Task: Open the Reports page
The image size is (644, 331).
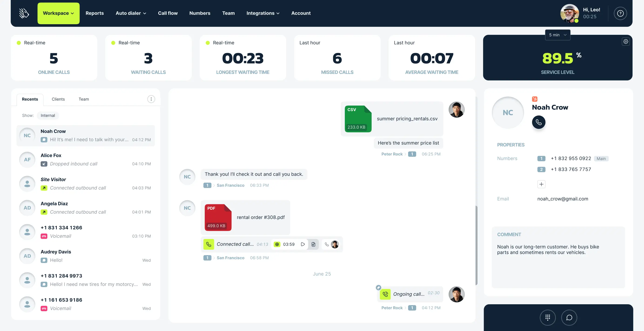Action: [94, 13]
